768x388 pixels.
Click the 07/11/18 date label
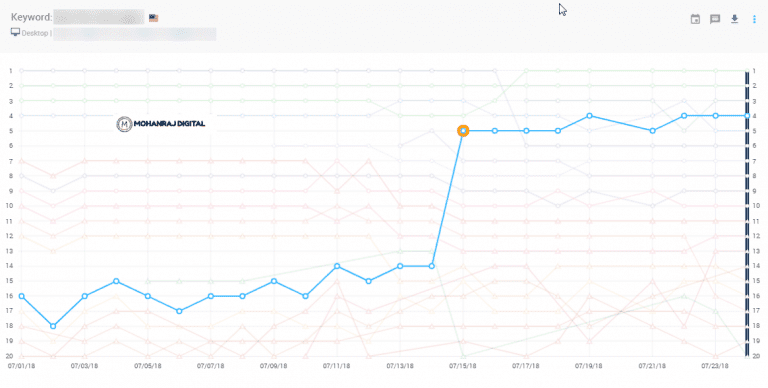coord(337,366)
